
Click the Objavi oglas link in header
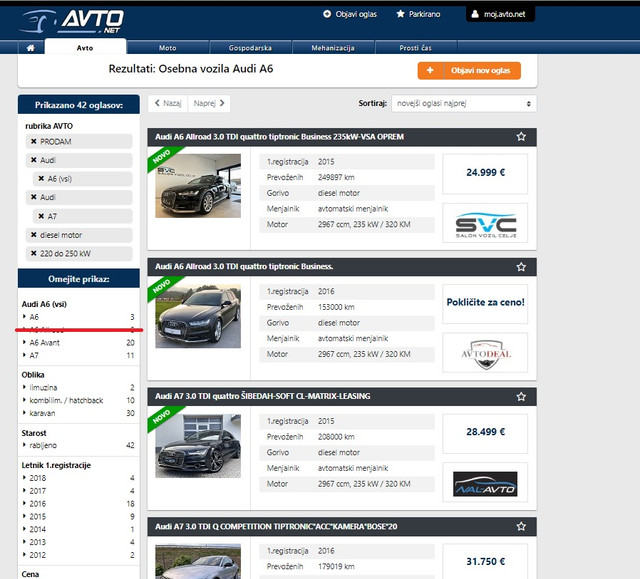click(350, 14)
